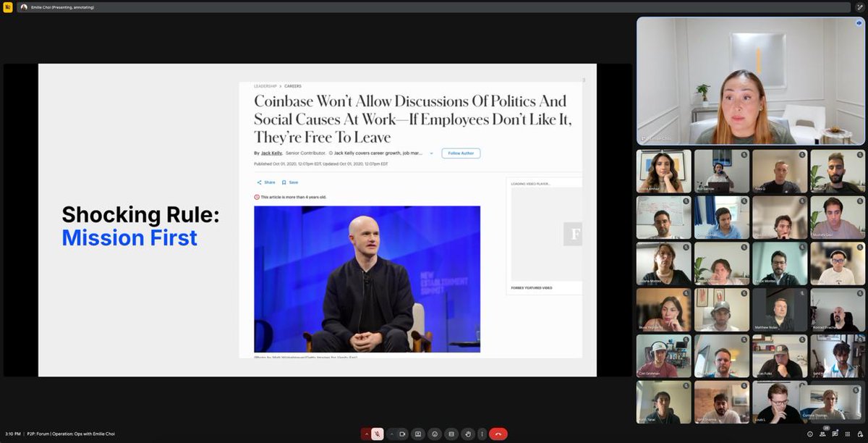
Task: Click the Save bookmark link in article
Action: pos(290,182)
